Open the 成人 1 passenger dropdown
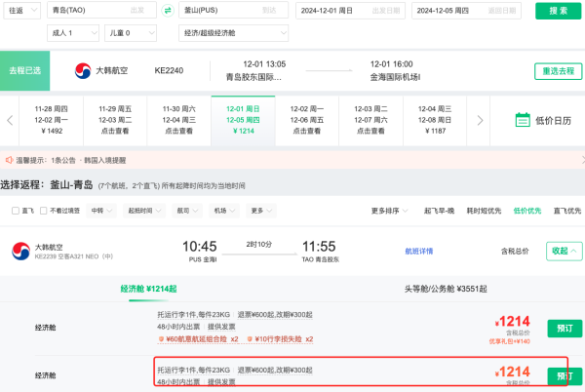Viewport: 585px width, 392px height. point(73,33)
